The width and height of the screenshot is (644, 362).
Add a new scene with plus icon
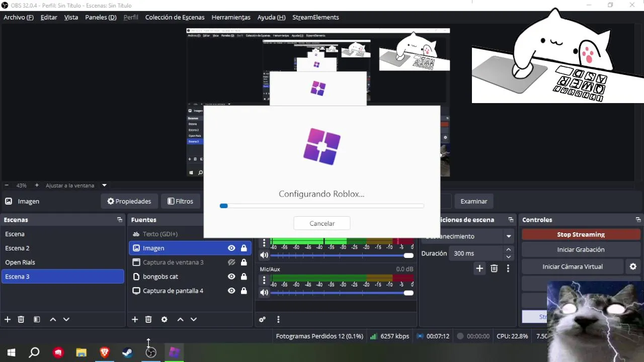pos(8,319)
